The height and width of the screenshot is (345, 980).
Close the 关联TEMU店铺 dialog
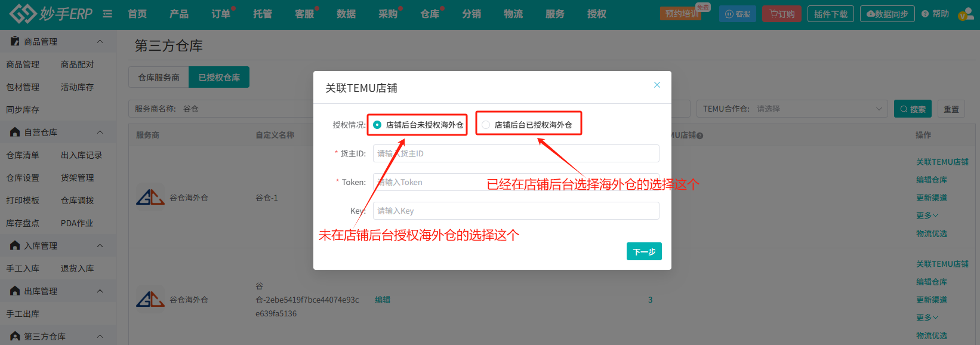657,85
